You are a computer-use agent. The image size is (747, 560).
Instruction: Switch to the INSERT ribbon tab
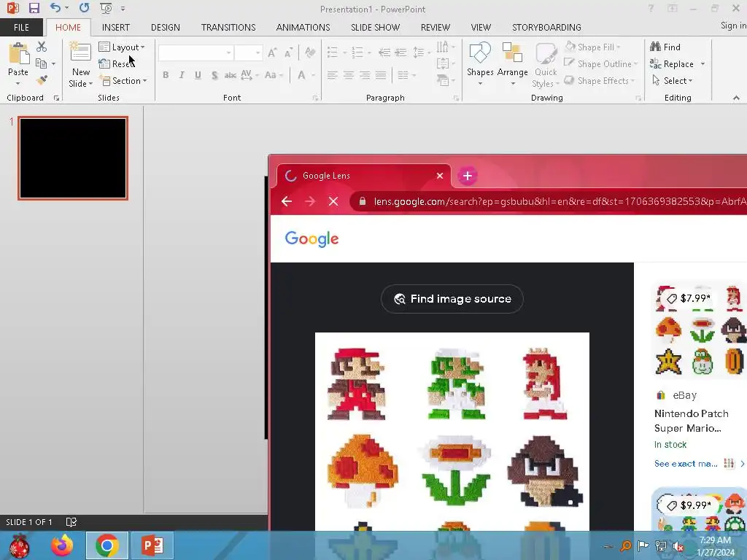pyautogui.click(x=116, y=27)
